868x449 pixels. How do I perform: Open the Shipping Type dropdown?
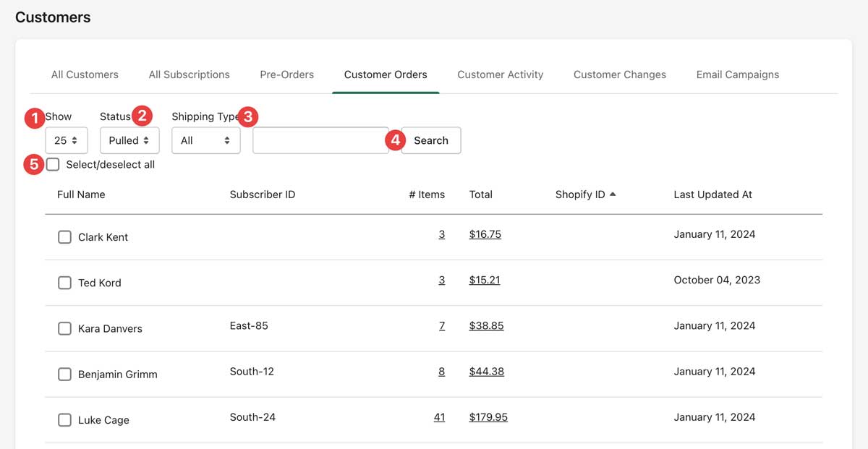point(205,140)
